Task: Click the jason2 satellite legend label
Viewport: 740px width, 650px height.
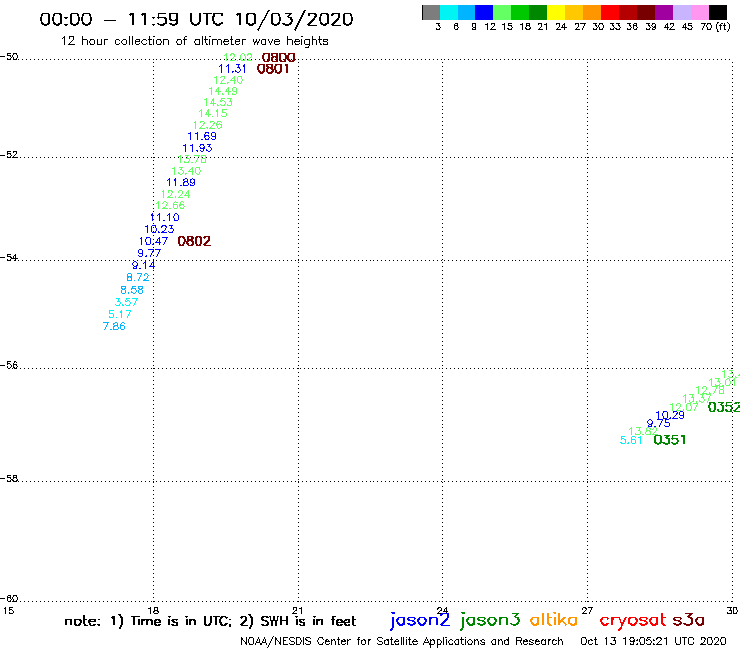Action: 420,620
